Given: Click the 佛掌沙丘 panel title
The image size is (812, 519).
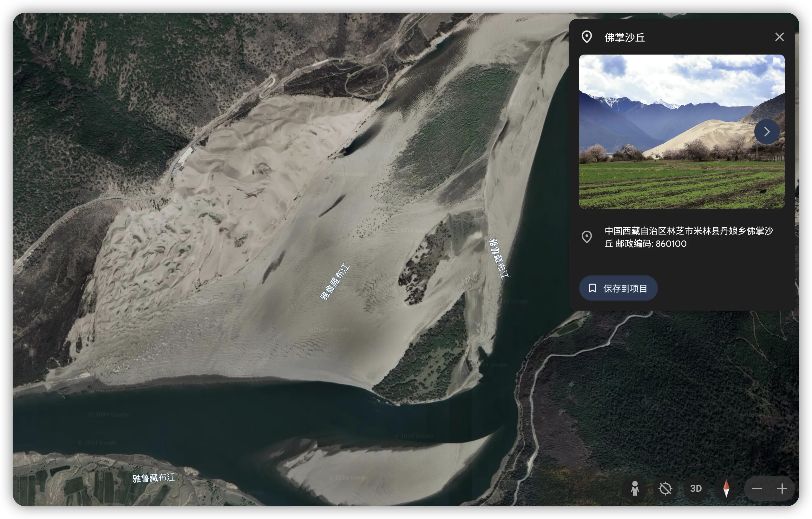Looking at the screenshot, I should coord(625,37).
